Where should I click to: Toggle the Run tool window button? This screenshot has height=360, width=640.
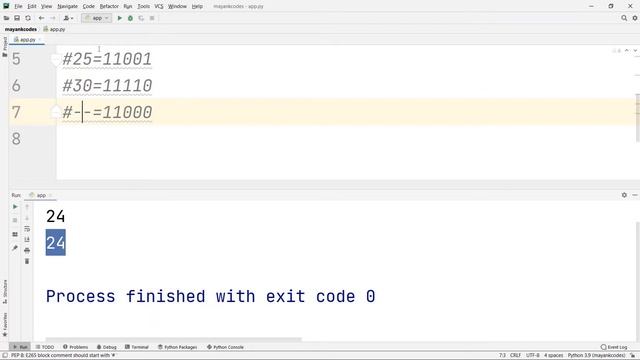point(20,347)
